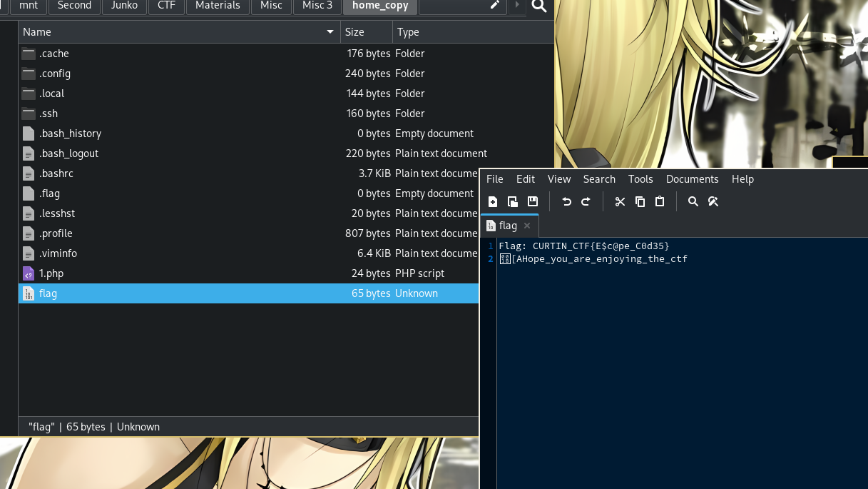868x489 pixels.
Task: Toggle location bar edit mode pencil
Action: pyautogui.click(x=494, y=6)
